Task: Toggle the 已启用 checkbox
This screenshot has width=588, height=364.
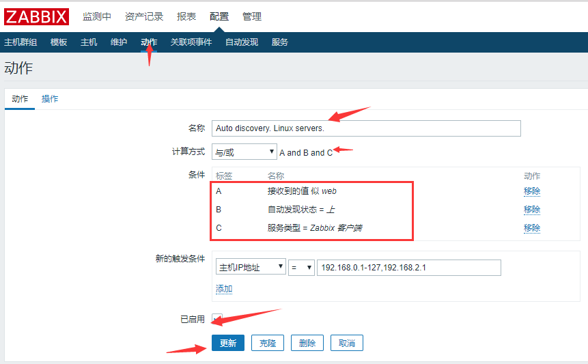Action: coord(217,319)
